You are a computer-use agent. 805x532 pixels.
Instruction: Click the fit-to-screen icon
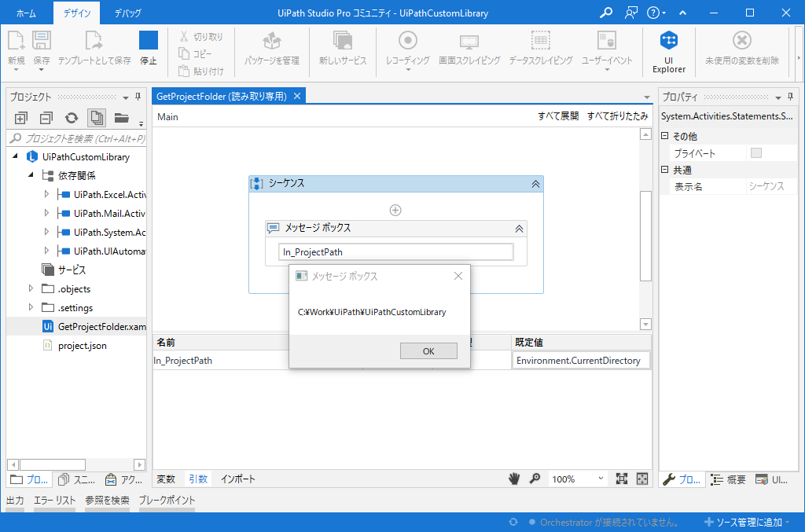tap(622, 479)
